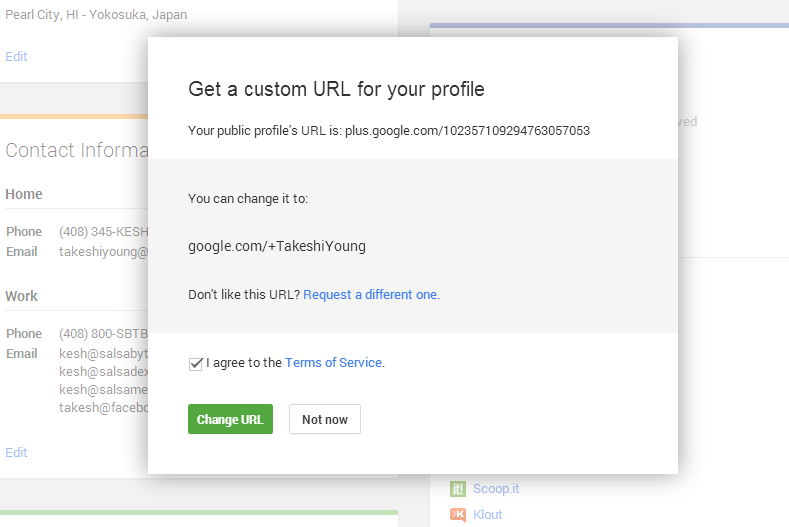Select the google.com/+TakeshiYoung proposed URL
This screenshot has height=527, width=789.
[x=277, y=246]
